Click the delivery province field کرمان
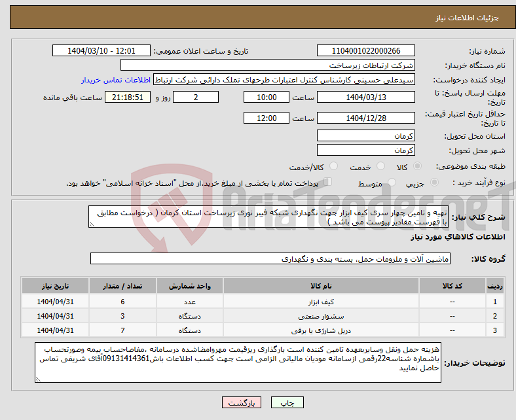This screenshot has width=516, height=420. [365, 136]
